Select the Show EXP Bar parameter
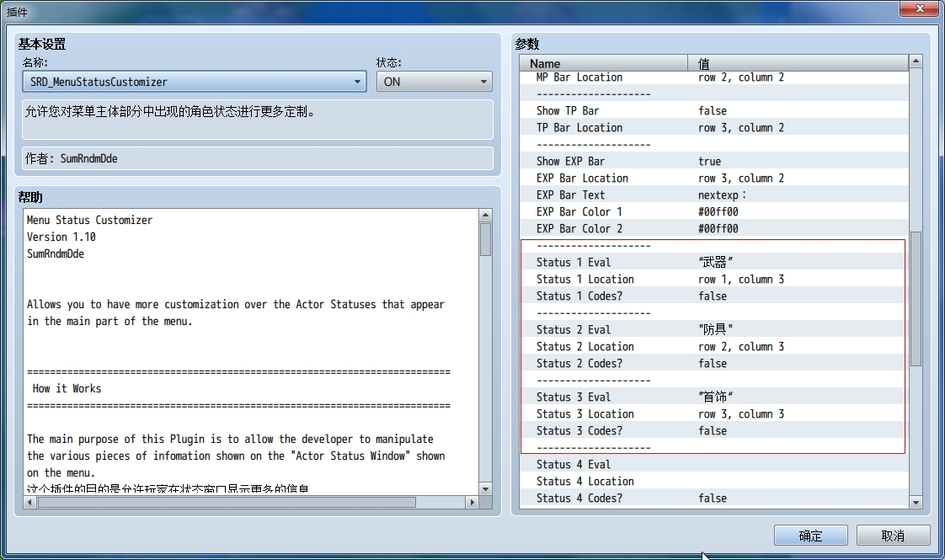Screen dimensions: 945x560 [714, 161]
